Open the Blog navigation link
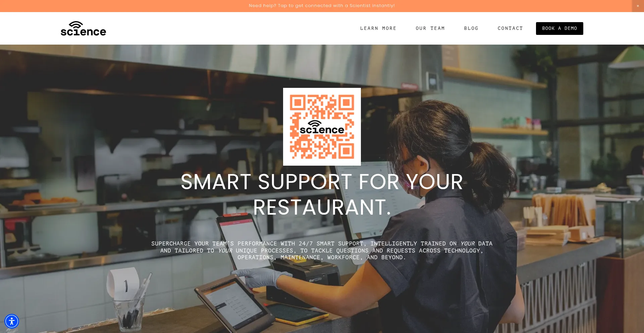The width and height of the screenshot is (644, 333). [x=471, y=29]
